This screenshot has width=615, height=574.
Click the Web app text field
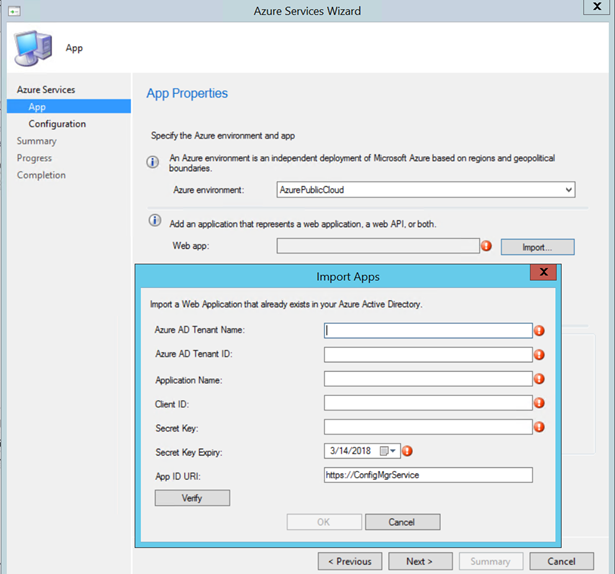pos(378,246)
